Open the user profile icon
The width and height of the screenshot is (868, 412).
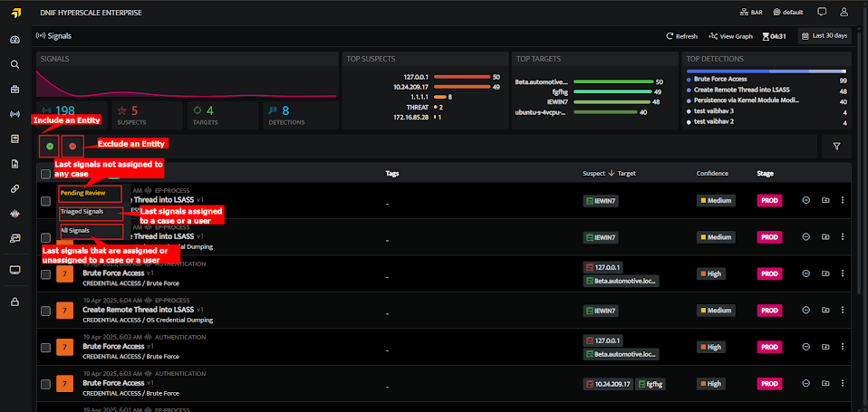pyautogui.click(x=844, y=12)
